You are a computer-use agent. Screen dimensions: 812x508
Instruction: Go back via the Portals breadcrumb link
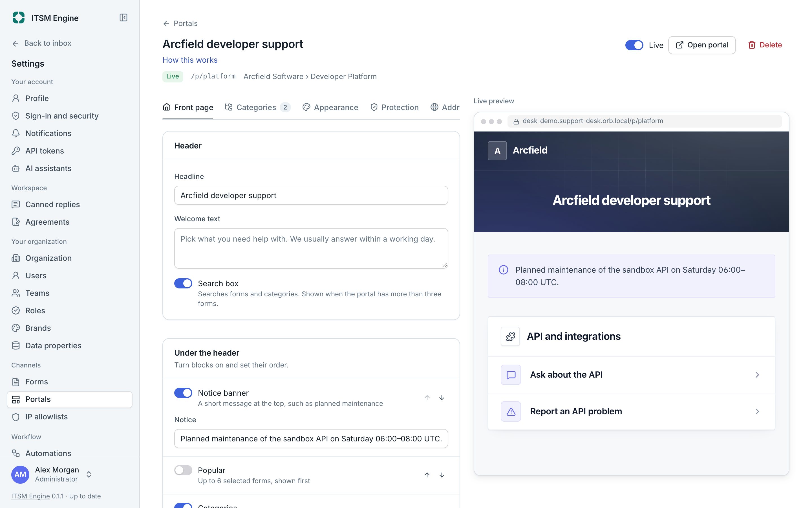180,23
